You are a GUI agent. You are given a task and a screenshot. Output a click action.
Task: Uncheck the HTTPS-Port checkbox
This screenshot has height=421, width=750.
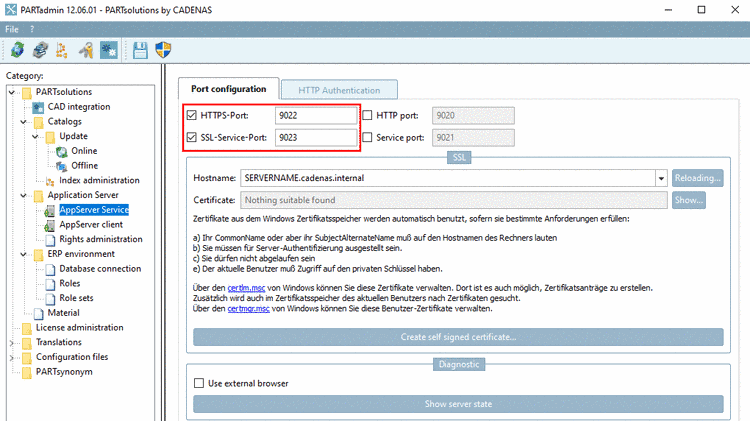click(x=192, y=115)
